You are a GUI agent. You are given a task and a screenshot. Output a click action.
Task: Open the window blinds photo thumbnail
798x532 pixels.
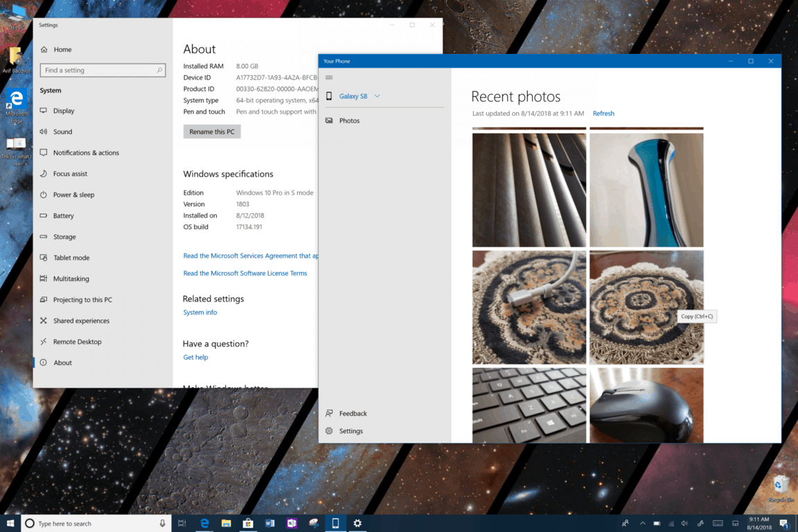529,190
